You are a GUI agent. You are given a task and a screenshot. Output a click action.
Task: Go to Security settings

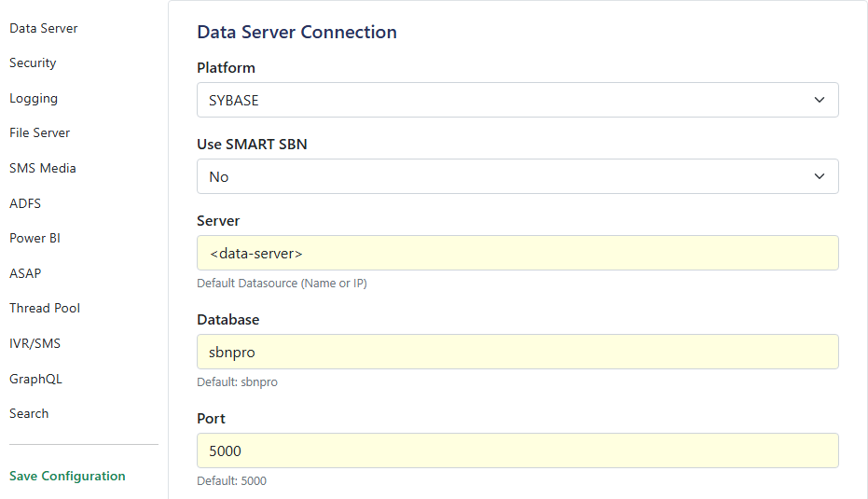click(x=33, y=63)
